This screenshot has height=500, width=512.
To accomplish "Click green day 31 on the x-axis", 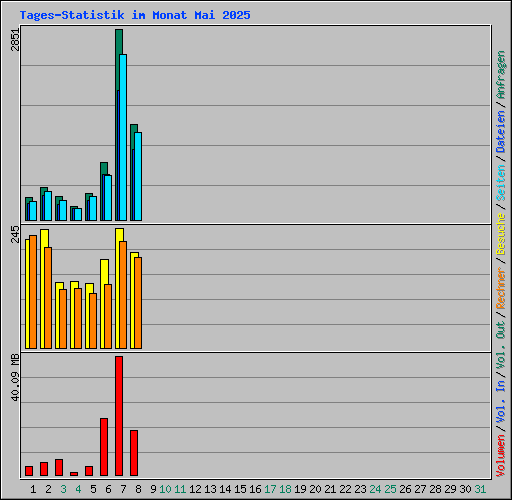I will [x=480, y=489].
